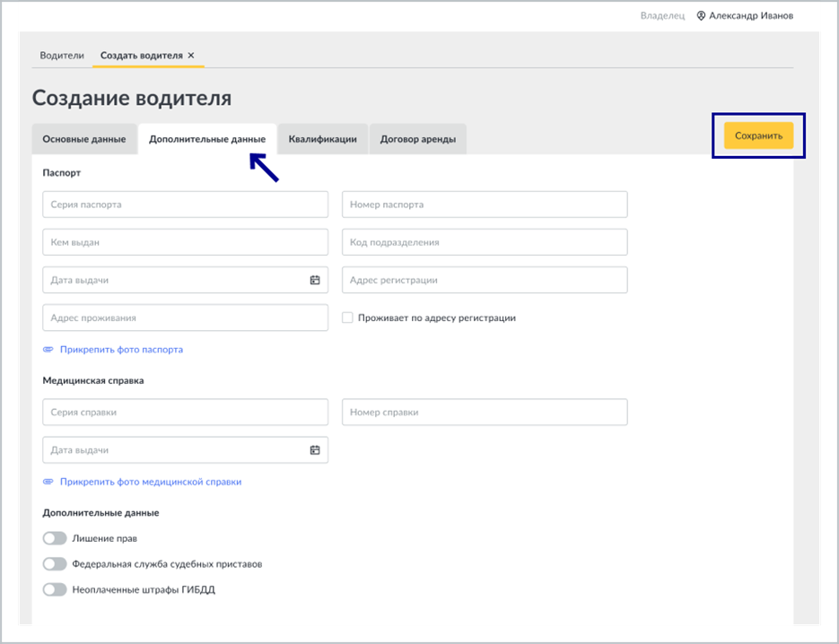This screenshot has height=644, width=839.
Task: Open the Квалификации tab
Action: pyautogui.click(x=323, y=139)
